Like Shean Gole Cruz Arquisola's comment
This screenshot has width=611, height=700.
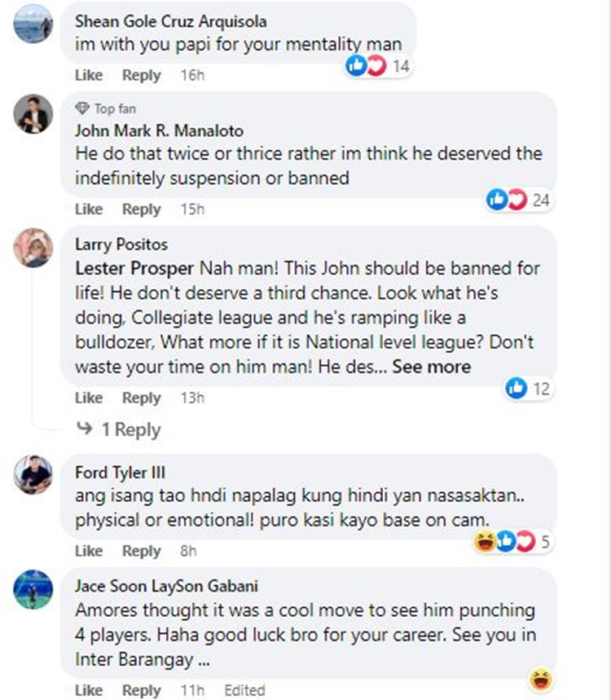[x=89, y=75]
